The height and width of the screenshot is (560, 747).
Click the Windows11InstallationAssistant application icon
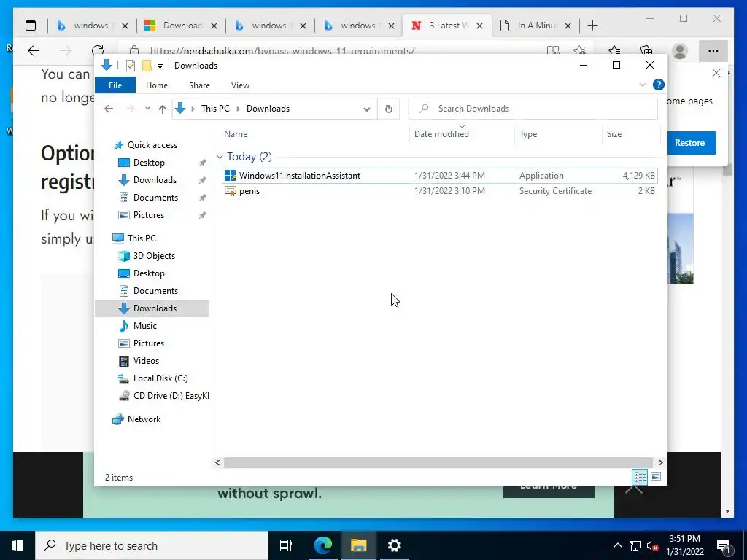[x=230, y=176]
